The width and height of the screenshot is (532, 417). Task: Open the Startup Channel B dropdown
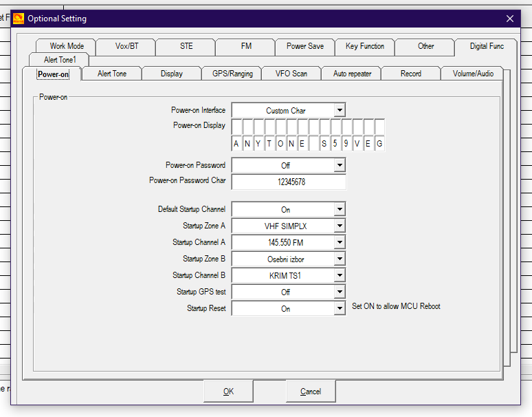pyautogui.click(x=339, y=276)
